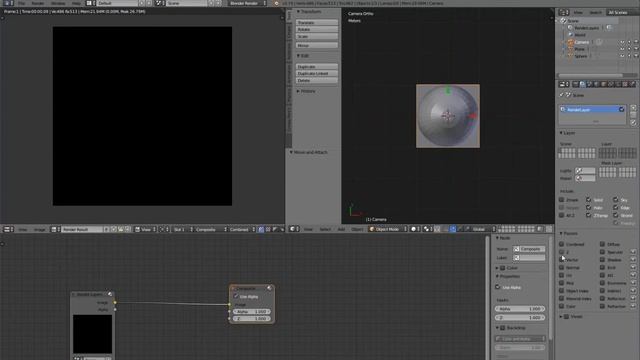This screenshot has height=360, width=640.
Task: Click the Rotate button in tool shelf
Action: 317,29
